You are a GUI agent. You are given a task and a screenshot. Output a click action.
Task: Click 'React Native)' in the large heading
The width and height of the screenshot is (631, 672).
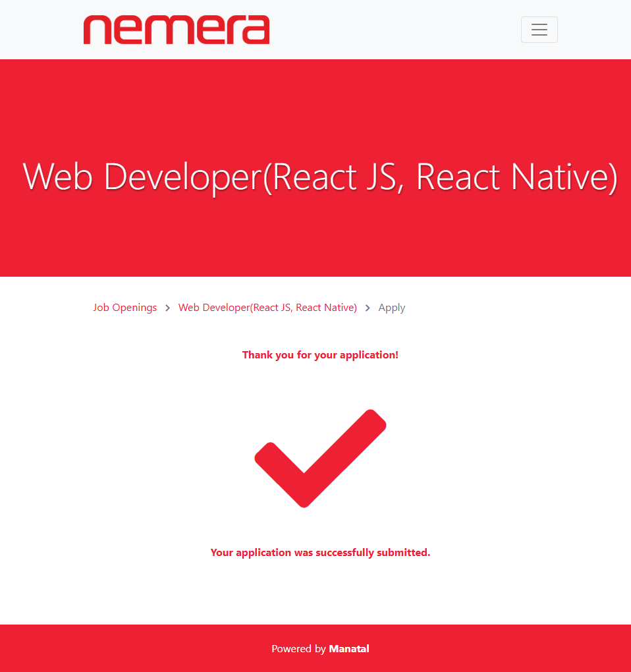click(517, 177)
